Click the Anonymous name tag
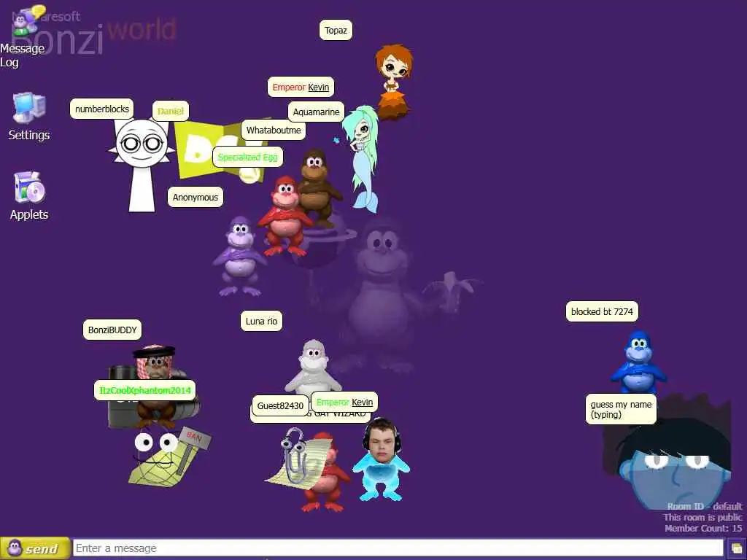 tap(196, 197)
